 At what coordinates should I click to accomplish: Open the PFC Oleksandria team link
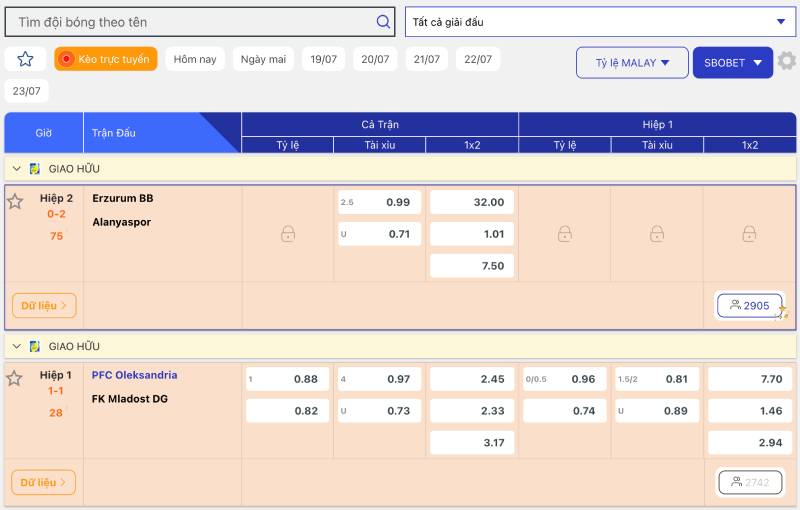click(134, 375)
